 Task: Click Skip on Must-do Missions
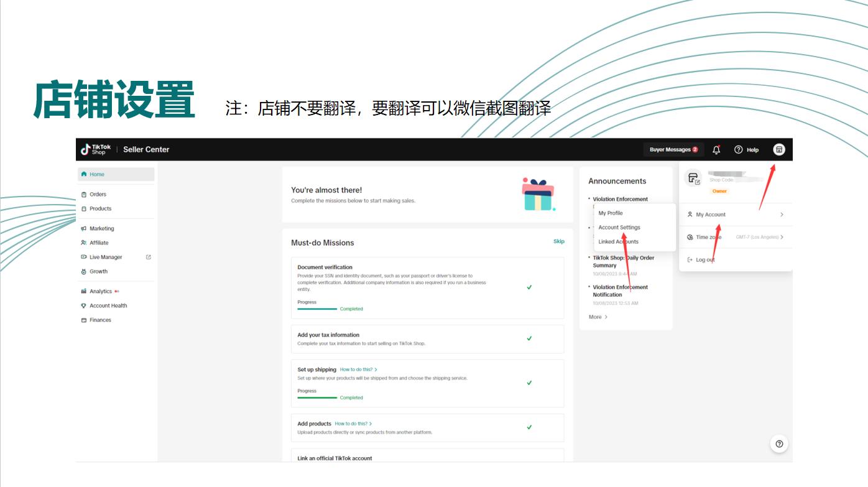pyautogui.click(x=559, y=241)
